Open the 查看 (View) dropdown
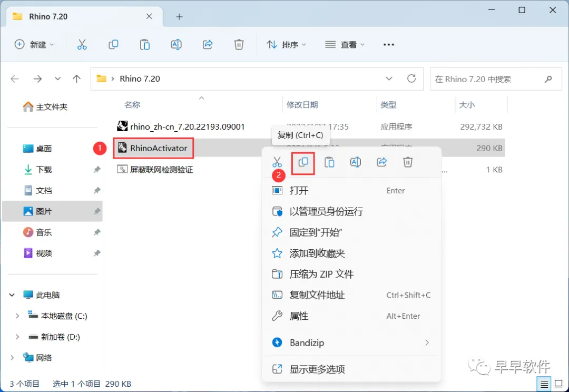The image size is (569, 392). (345, 45)
